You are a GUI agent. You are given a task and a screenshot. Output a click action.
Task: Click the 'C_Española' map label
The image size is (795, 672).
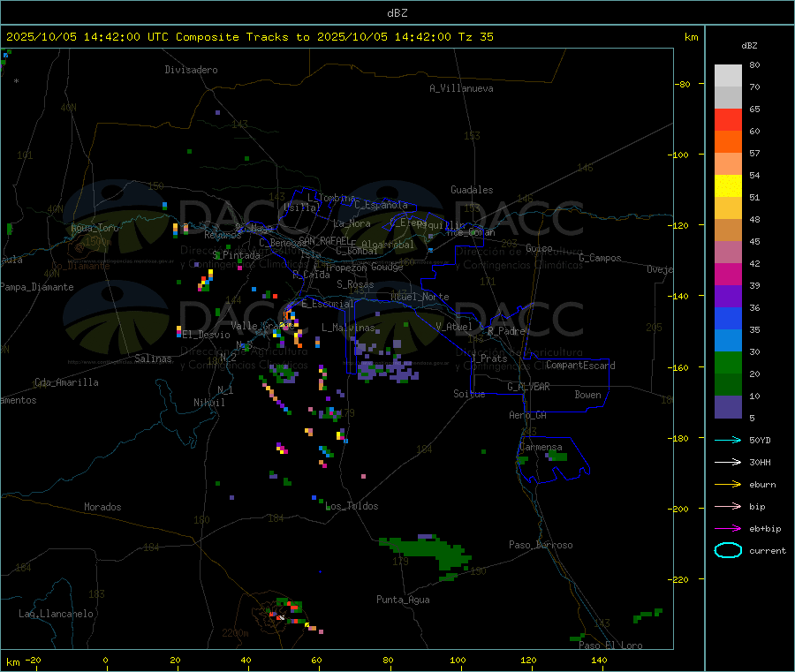pos(381,205)
